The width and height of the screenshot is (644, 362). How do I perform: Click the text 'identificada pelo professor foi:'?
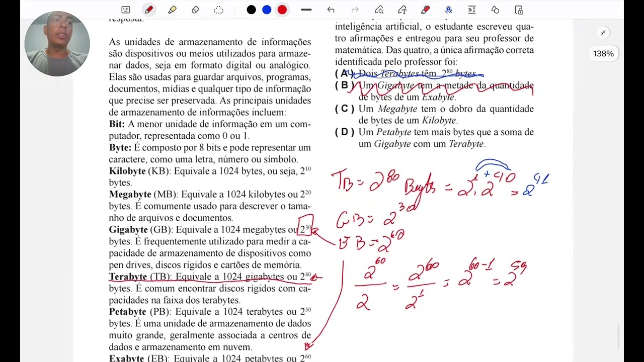tap(396, 62)
